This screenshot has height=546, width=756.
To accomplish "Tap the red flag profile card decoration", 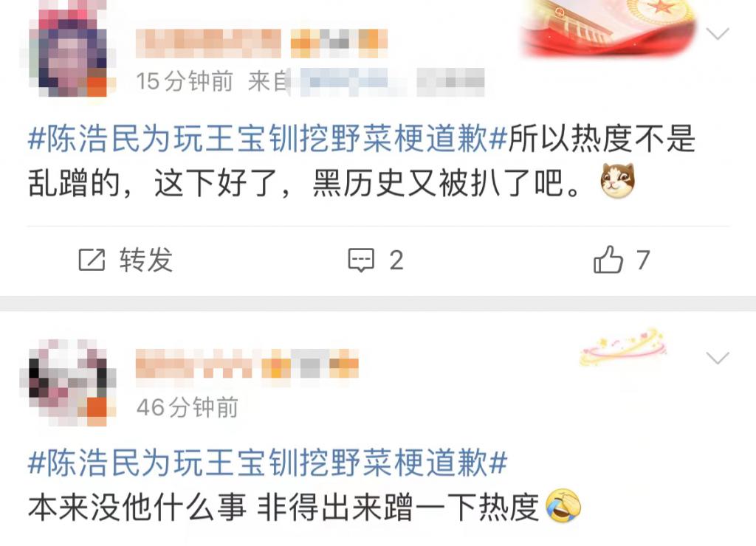I will (608, 28).
